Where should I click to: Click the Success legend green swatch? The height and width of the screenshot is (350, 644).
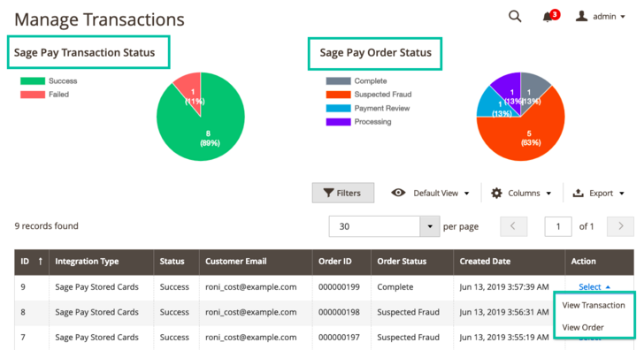click(x=33, y=80)
